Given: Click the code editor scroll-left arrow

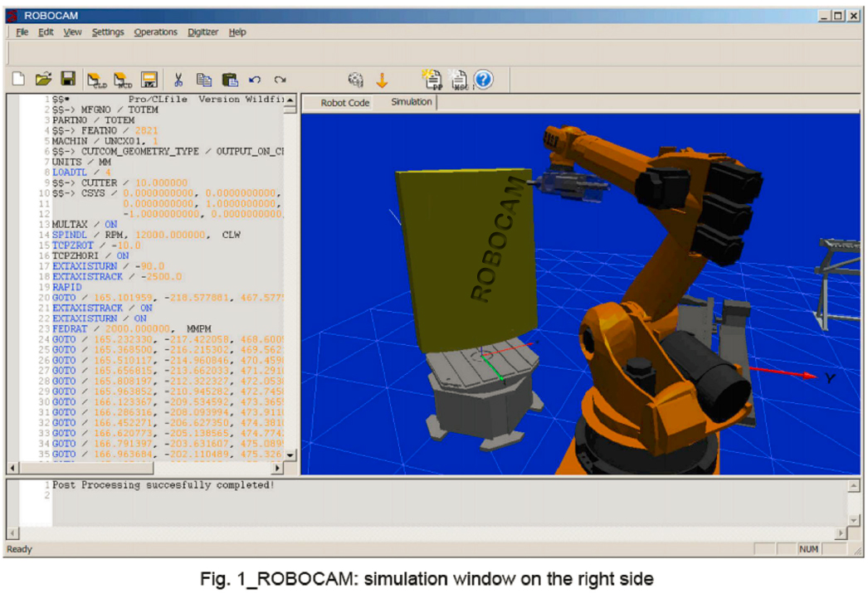Looking at the screenshot, I should [12, 468].
